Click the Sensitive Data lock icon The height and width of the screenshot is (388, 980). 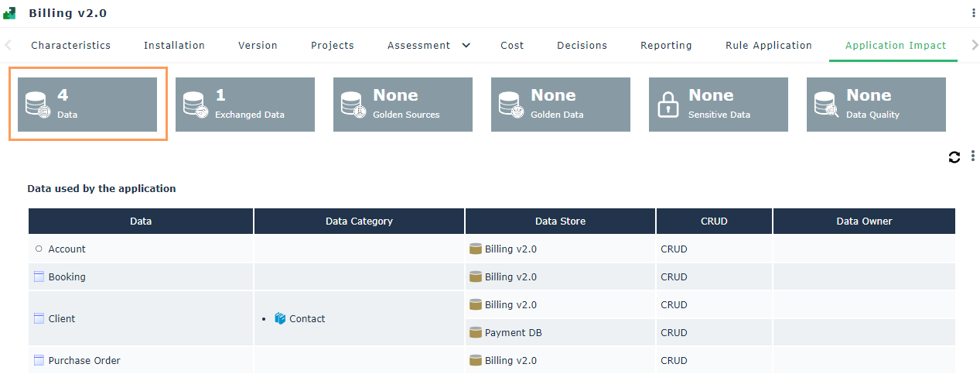click(x=667, y=105)
